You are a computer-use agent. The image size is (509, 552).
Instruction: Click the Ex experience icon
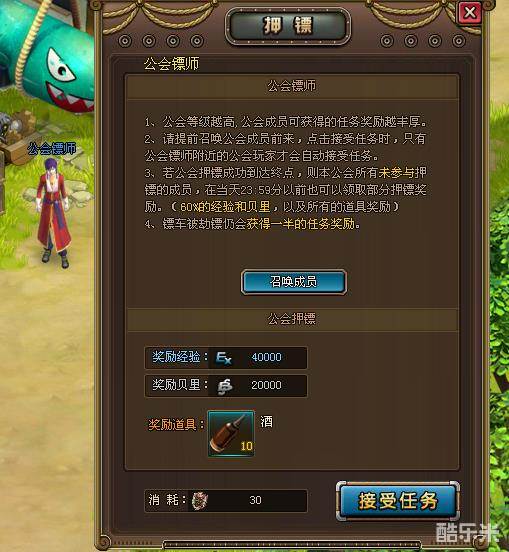coord(224,358)
